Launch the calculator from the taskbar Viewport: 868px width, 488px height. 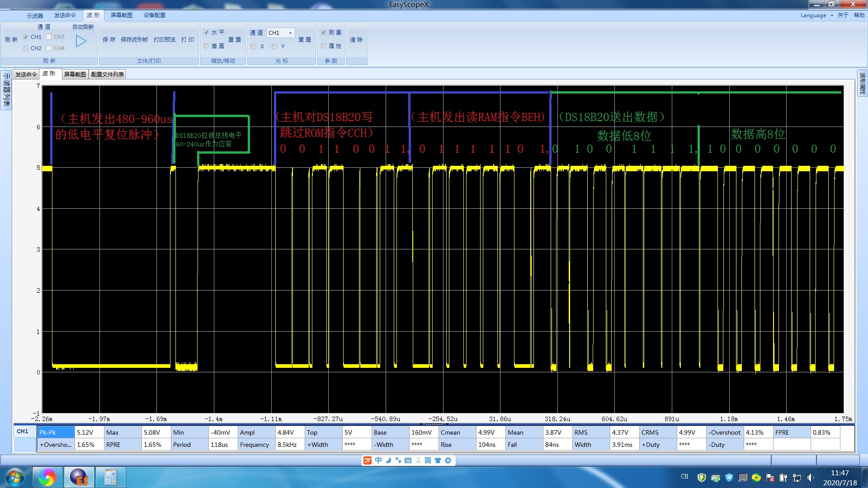(x=110, y=477)
